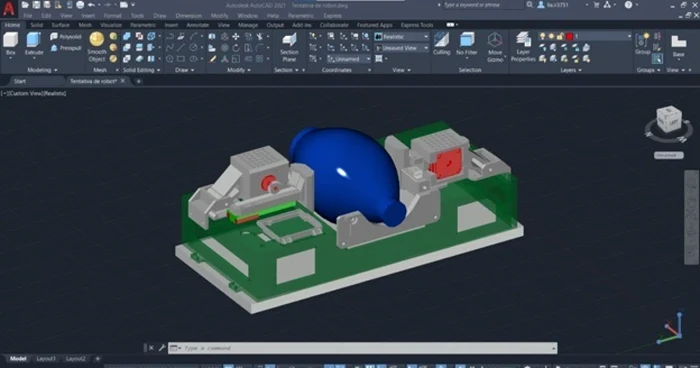Screen dimensions: 700x368
Task: Select the Presspull tool
Action: (x=66, y=48)
